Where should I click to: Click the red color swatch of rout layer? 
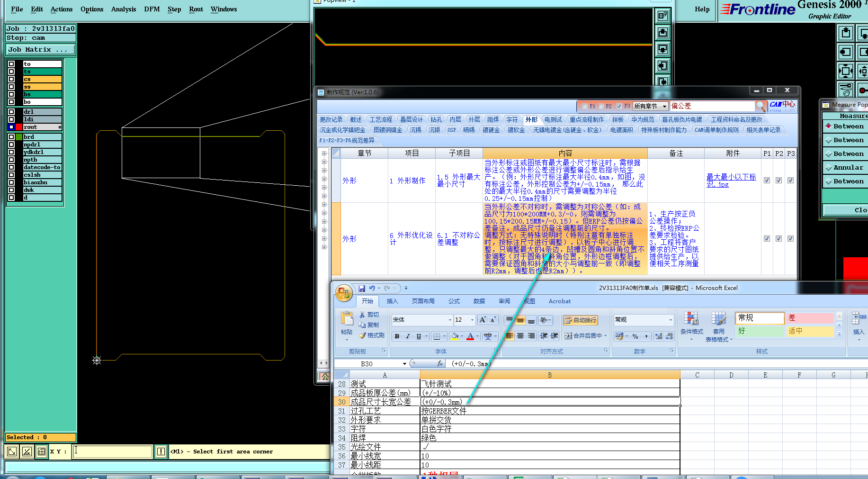19,127
